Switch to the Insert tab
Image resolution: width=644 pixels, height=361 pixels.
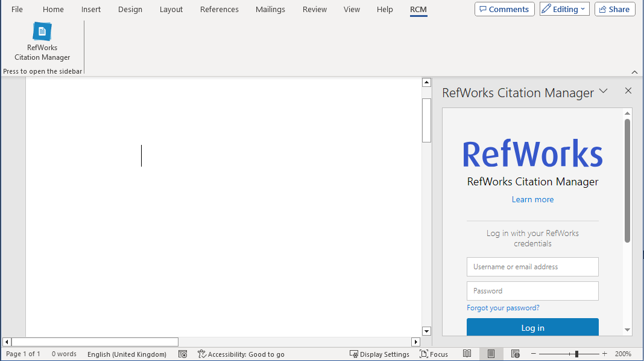(91, 9)
